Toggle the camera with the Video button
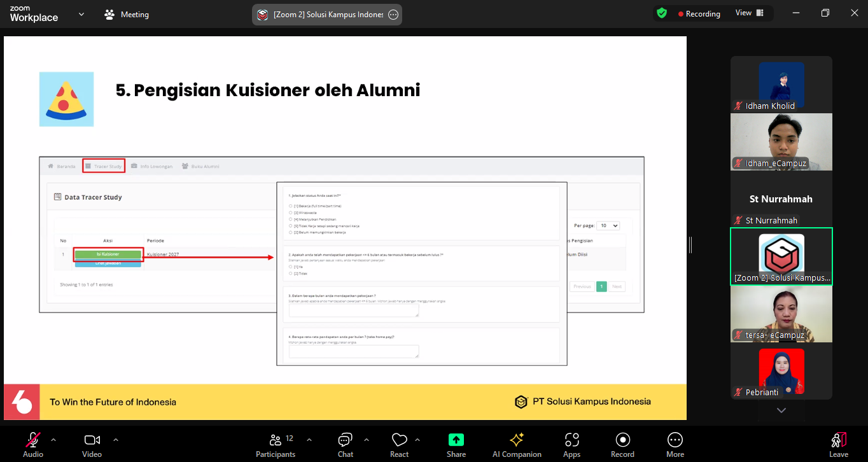 [x=92, y=445]
